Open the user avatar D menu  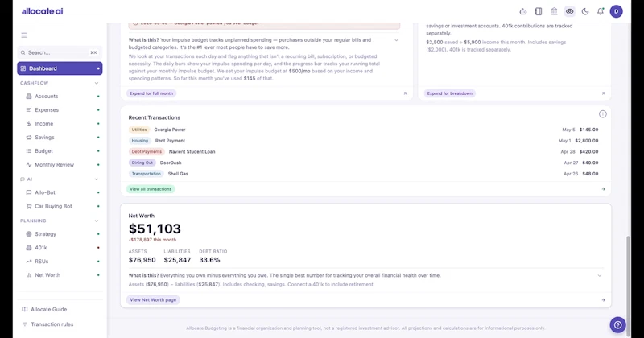tap(616, 11)
